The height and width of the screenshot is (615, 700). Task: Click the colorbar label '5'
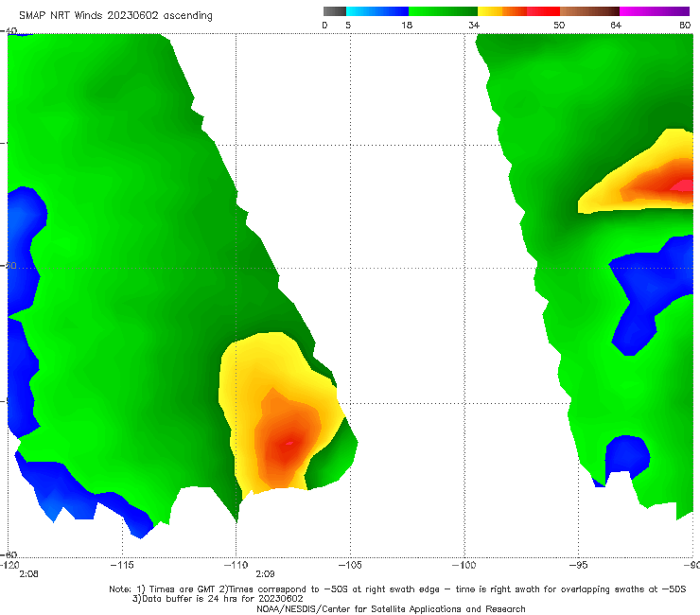(348, 25)
